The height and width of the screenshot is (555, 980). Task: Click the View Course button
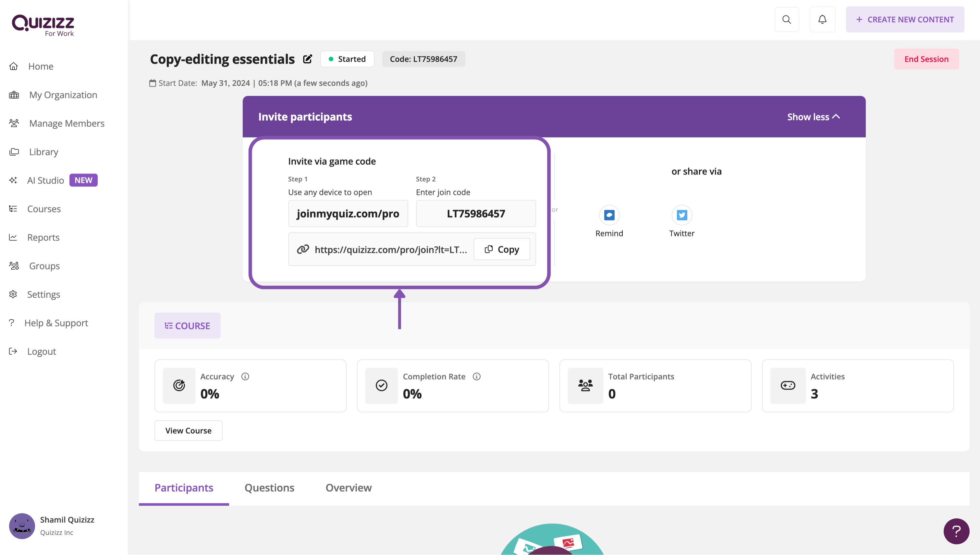188,431
